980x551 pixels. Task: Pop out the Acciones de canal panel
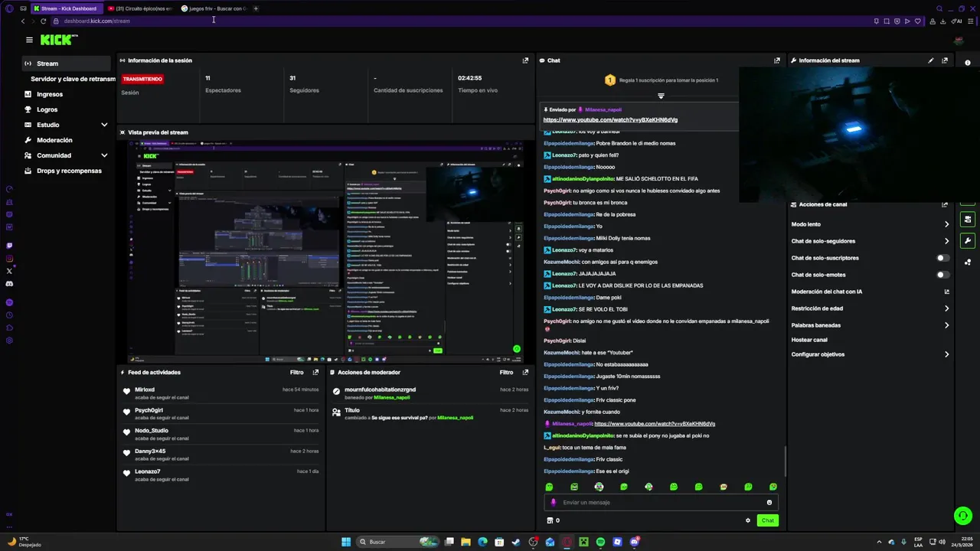[945, 204]
